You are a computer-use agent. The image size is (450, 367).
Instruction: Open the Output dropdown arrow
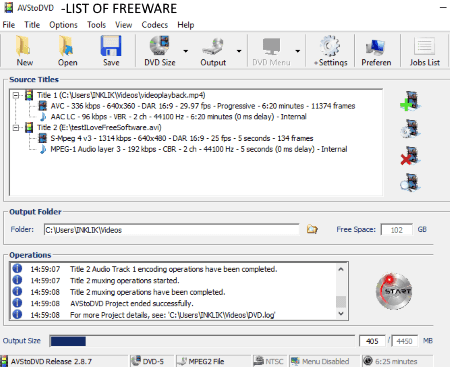[x=239, y=51]
